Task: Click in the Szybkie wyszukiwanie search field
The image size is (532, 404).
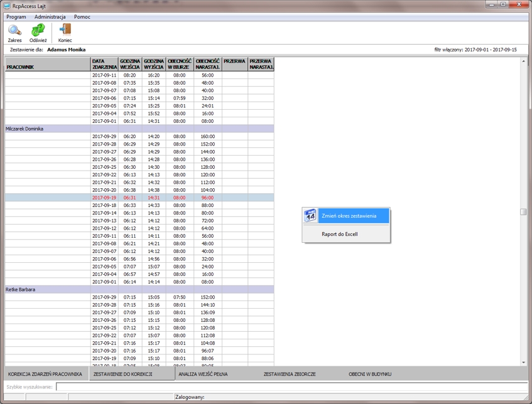Action: tap(289, 387)
